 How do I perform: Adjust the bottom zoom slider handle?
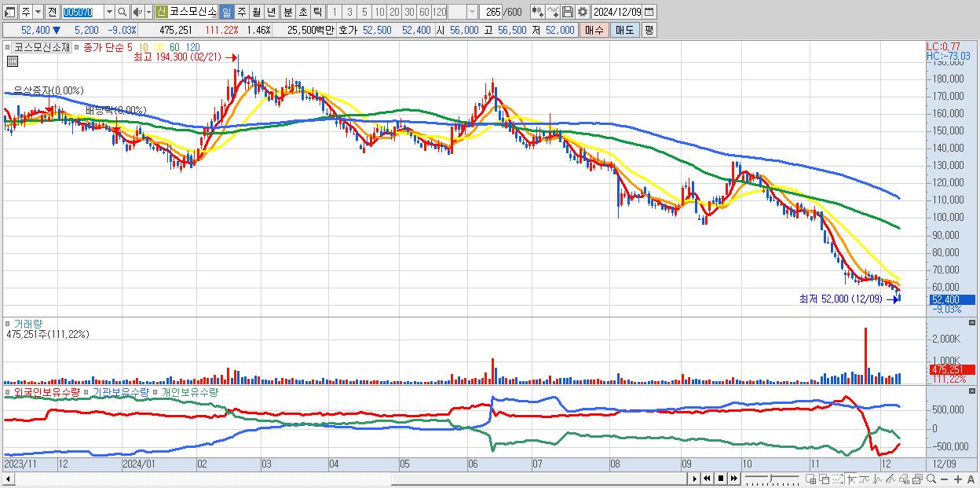click(770, 479)
